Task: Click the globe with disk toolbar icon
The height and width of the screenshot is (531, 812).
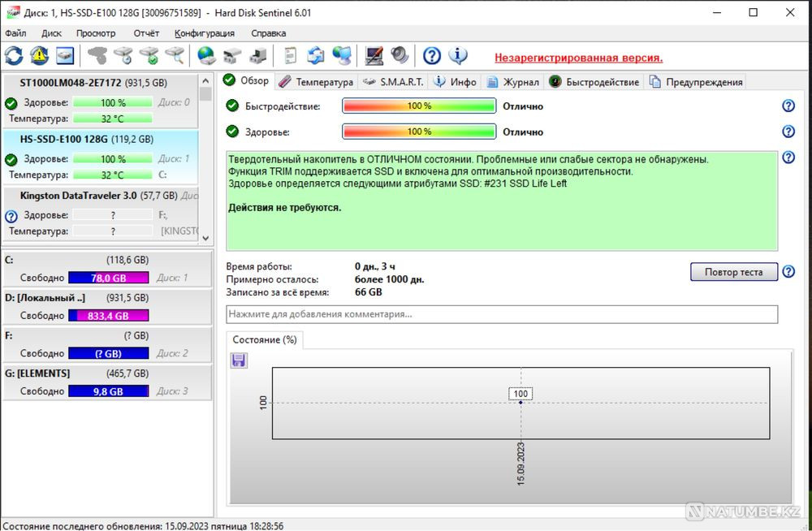Action: point(206,55)
